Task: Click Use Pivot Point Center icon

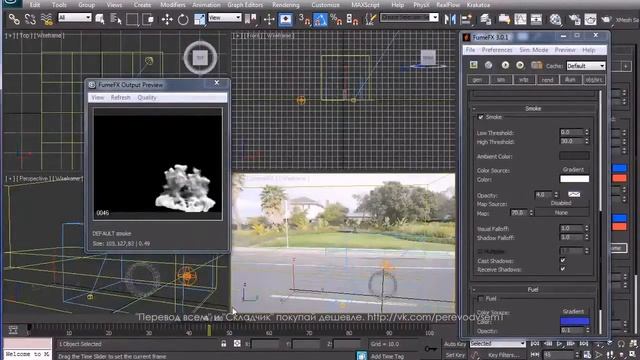Action: click(x=251, y=19)
